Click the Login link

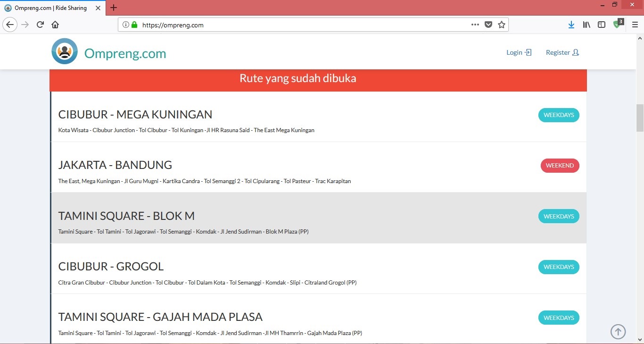pos(519,52)
